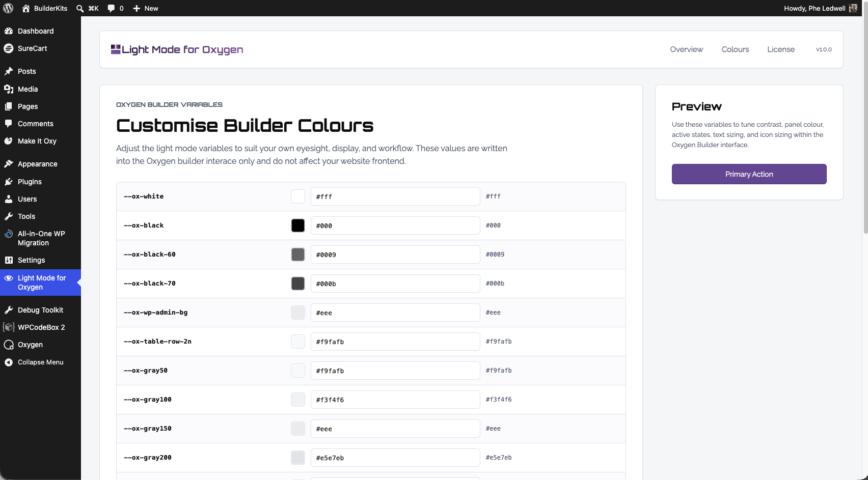868x480 pixels.
Task: Open the --ox-white colour swatch
Action: (x=298, y=196)
